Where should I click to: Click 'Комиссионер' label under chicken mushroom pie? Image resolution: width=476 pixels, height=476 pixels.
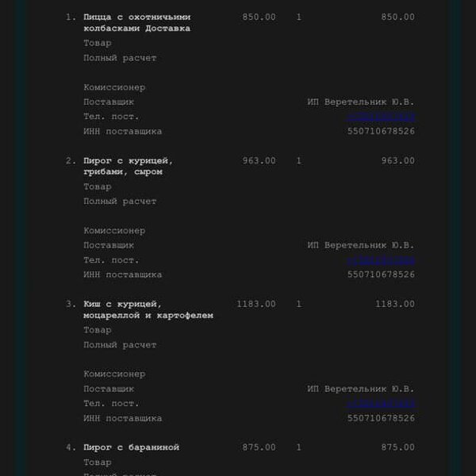(114, 231)
